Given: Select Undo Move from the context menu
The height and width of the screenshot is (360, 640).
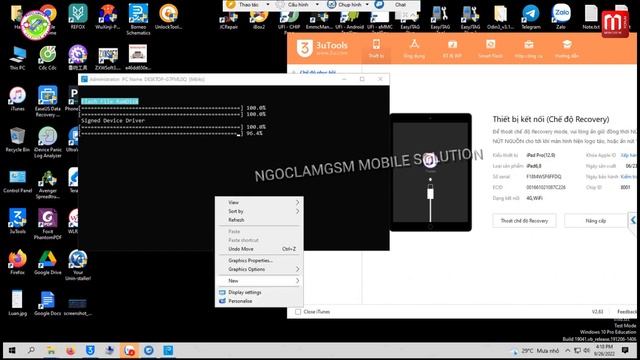Looking at the screenshot, I should (260, 249).
